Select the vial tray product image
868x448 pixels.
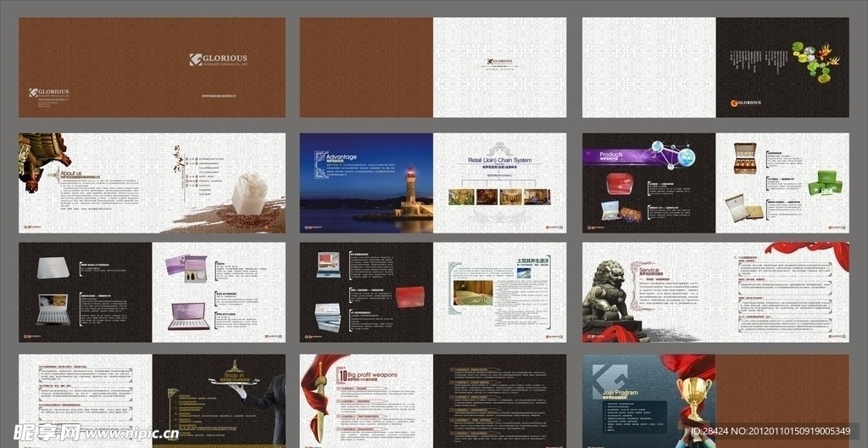coord(53,310)
